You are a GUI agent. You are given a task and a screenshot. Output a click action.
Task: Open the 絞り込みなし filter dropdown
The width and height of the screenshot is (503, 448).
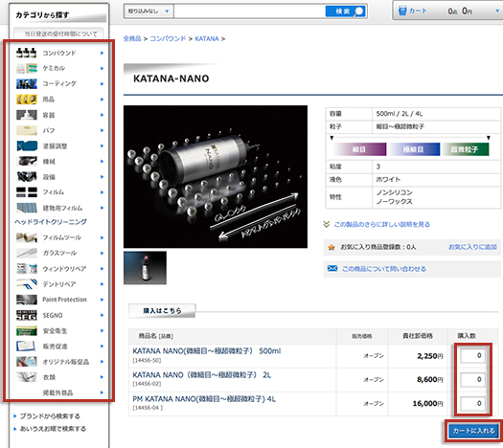(149, 11)
